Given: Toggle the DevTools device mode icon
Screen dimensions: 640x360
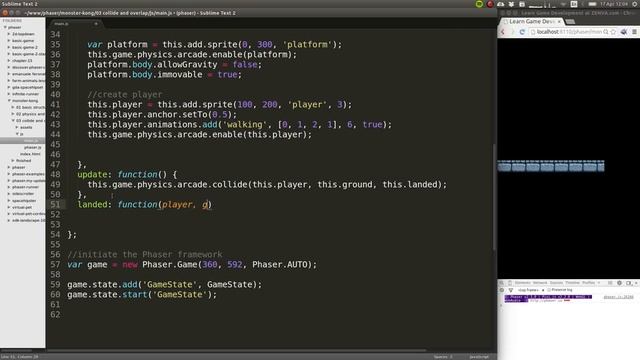Looking at the screenshot, I should click(x=509, y=283).
